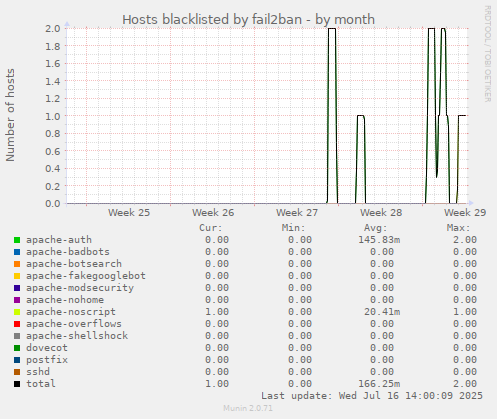Click the sshd brown legend swatch
The height and width of the screenshot is (419, 497).
coord(17,372)
